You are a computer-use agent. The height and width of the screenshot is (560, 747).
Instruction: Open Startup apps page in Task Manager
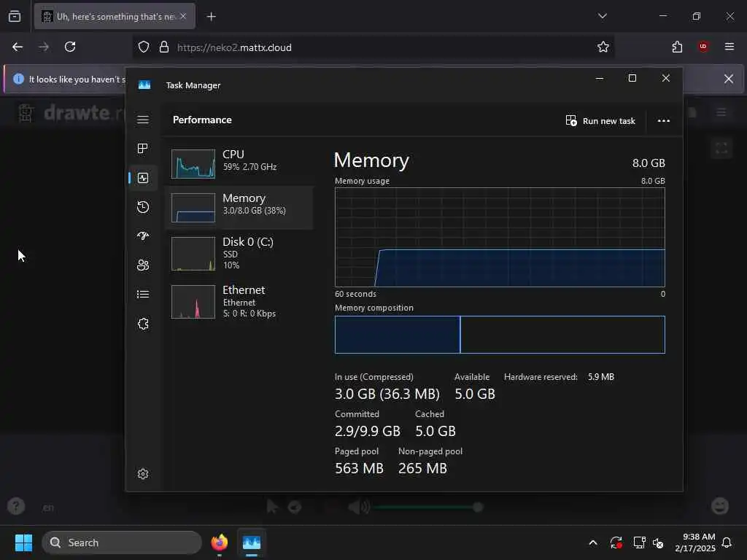pos(143,236)
